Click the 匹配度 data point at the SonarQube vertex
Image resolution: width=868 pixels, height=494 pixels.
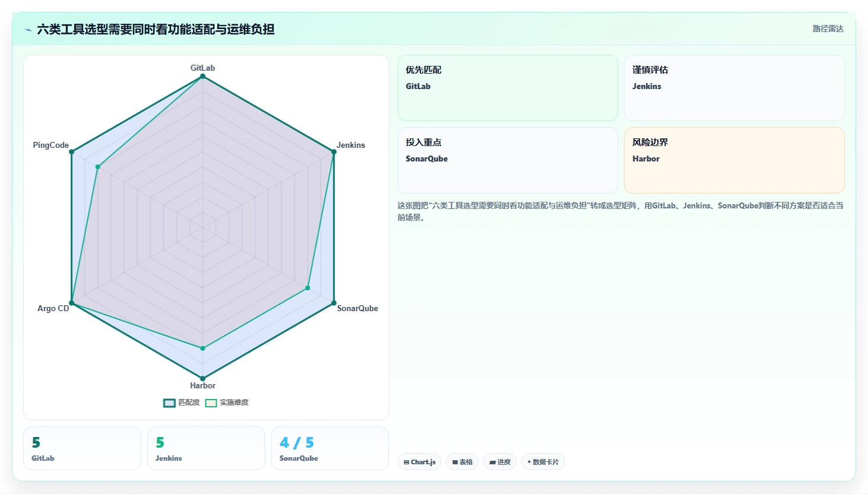pyautogui.click(x=334, y=303)
